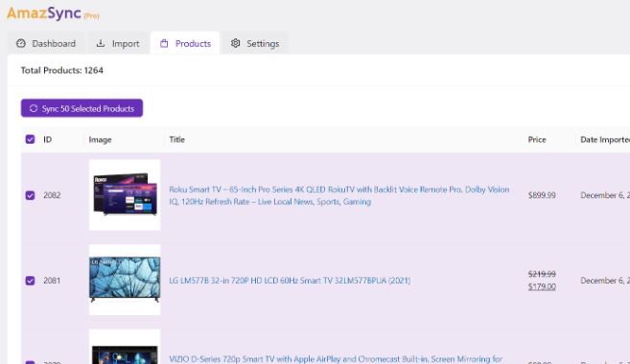Uncheck product 2082 checkbox
The height and width of the screenshot is (364, 630).
pos(30,195)
